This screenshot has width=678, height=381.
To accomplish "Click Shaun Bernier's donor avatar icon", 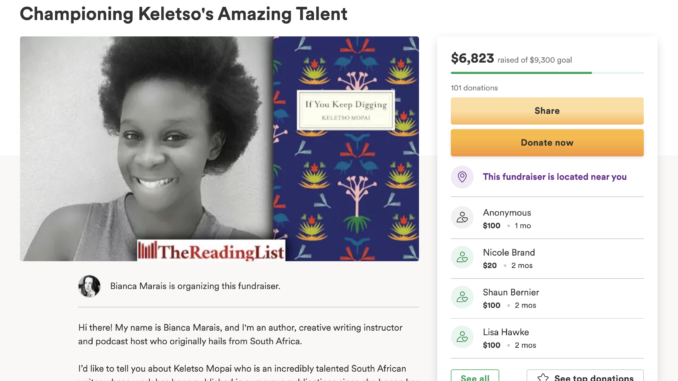I will point(462,297).
